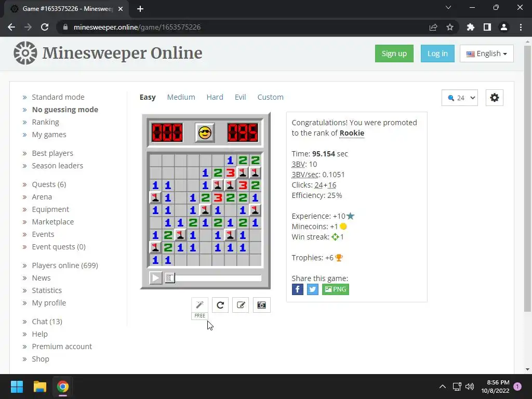Open Chrome profile avatar icon
This screenshot has height=399, width=532.
(504, 27)
